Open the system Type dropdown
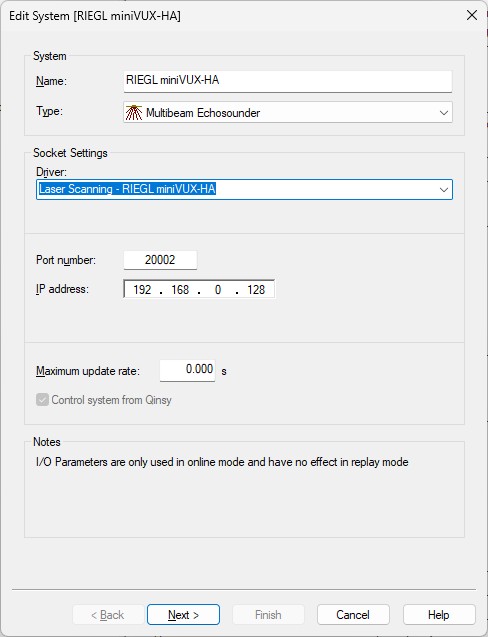Screen dimensions: 488x637 (288, 113)
